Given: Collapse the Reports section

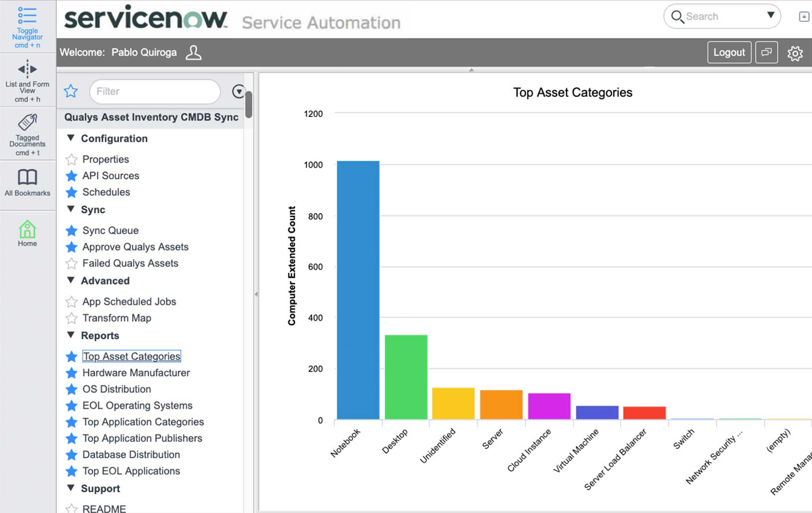Looking at the screenshot, I should pos(71,335).
